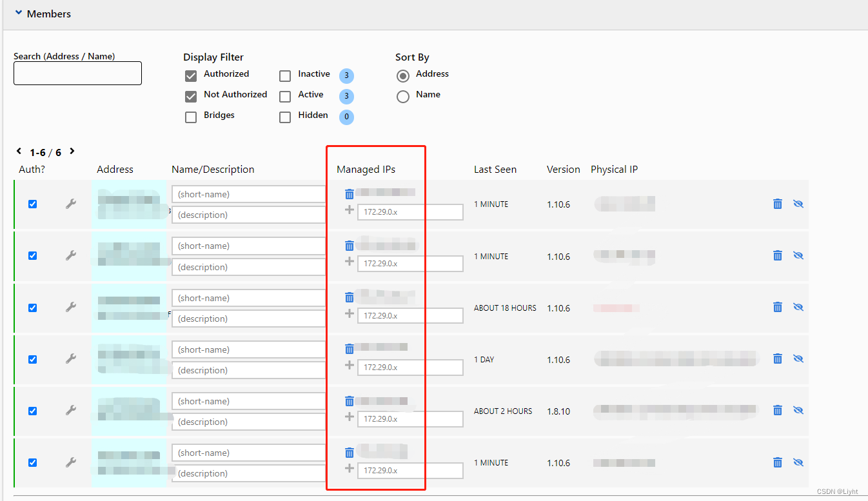Image resolution: width=868 pixels, height=501 pixels.
Task: Delete managed IP of first member row
Action: [350, 193]
